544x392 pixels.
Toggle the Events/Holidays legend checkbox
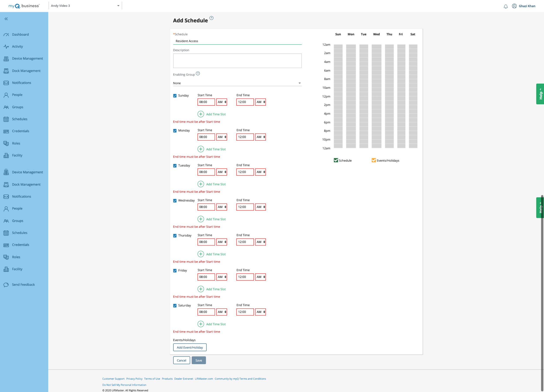pyautogui.click(x=374, y=160)
